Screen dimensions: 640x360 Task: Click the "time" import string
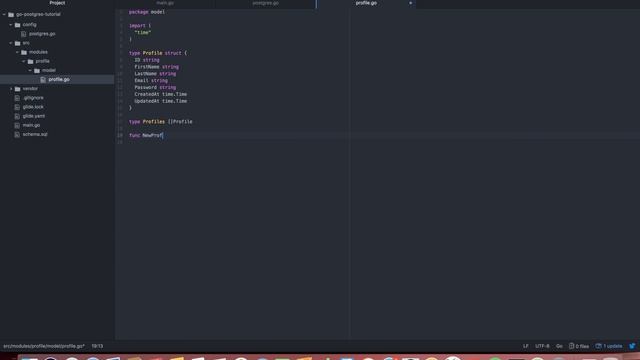click(143, 33)
